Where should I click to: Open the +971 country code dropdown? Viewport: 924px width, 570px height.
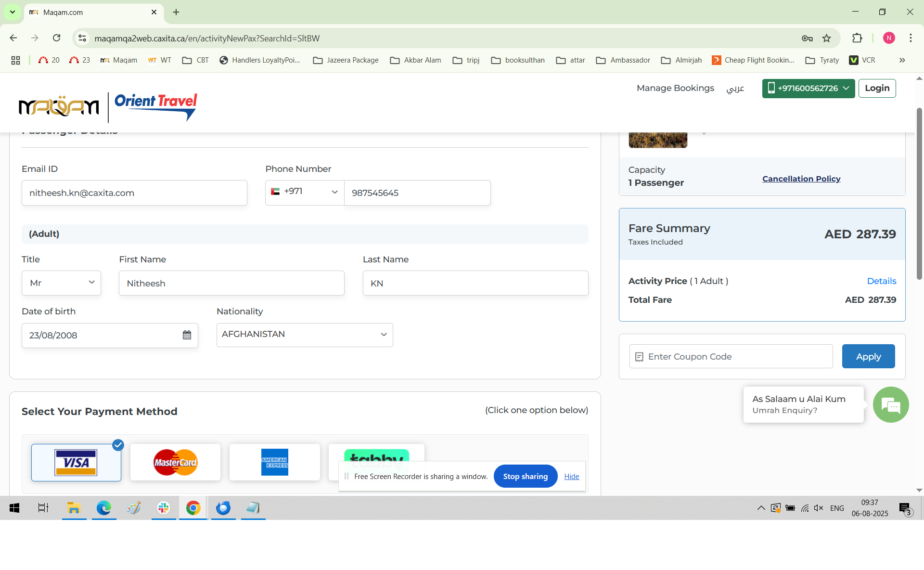(304, 192)
